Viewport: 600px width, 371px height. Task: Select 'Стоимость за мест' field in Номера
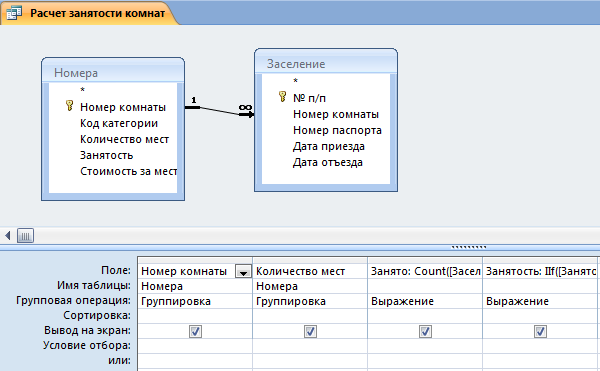pos(128,172)
